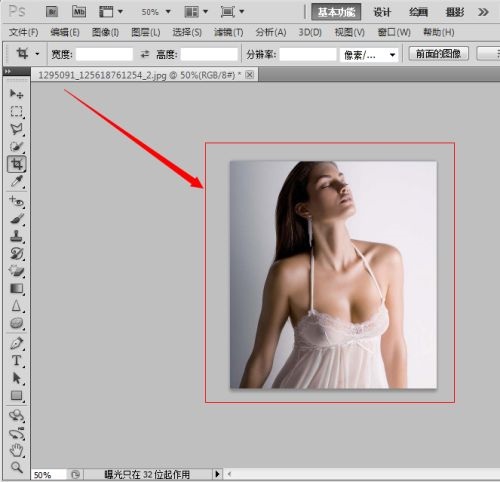Launch Adobe Bridge from top bar

(52, 12)
